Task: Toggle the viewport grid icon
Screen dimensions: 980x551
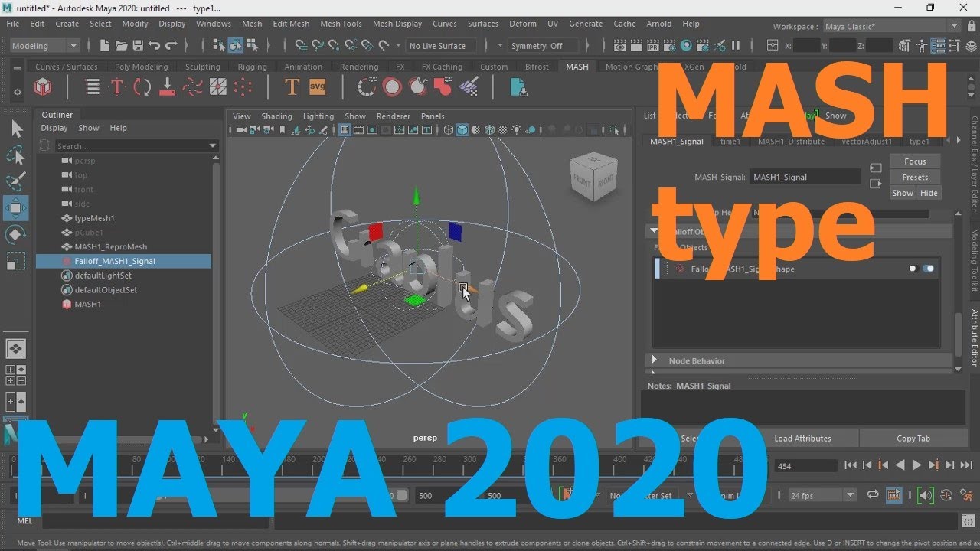Action: point(345,130)
